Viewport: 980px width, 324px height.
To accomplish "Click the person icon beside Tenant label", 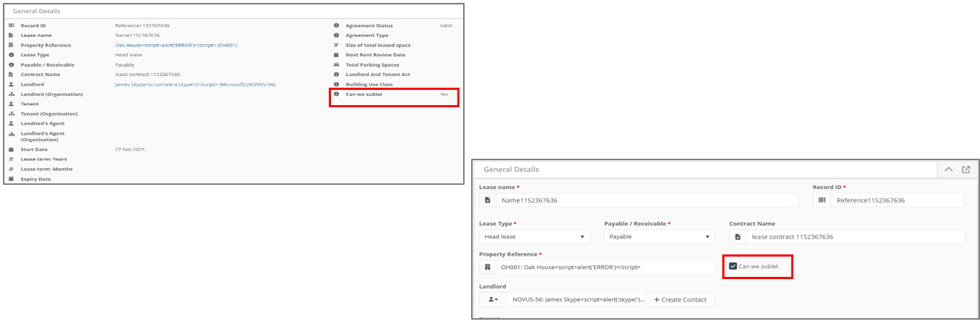I will click(x=11, y=104).
